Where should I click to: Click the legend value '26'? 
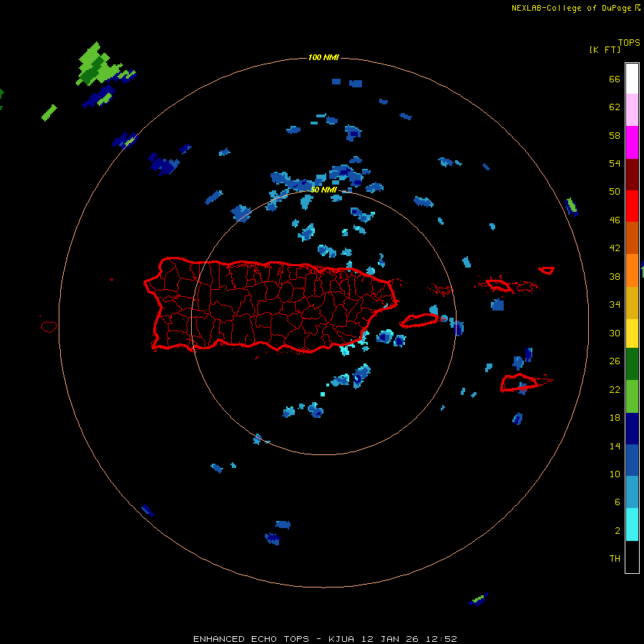click(615, 361)
